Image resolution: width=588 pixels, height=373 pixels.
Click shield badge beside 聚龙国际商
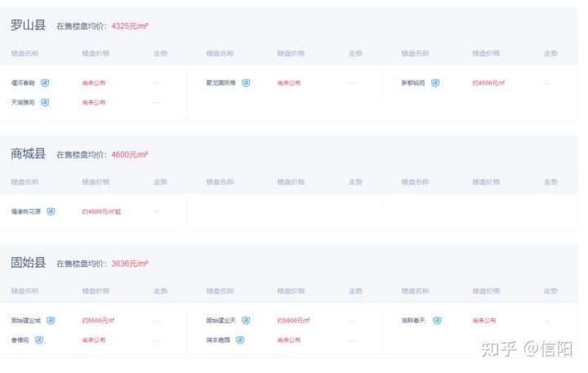click(246, 83)
